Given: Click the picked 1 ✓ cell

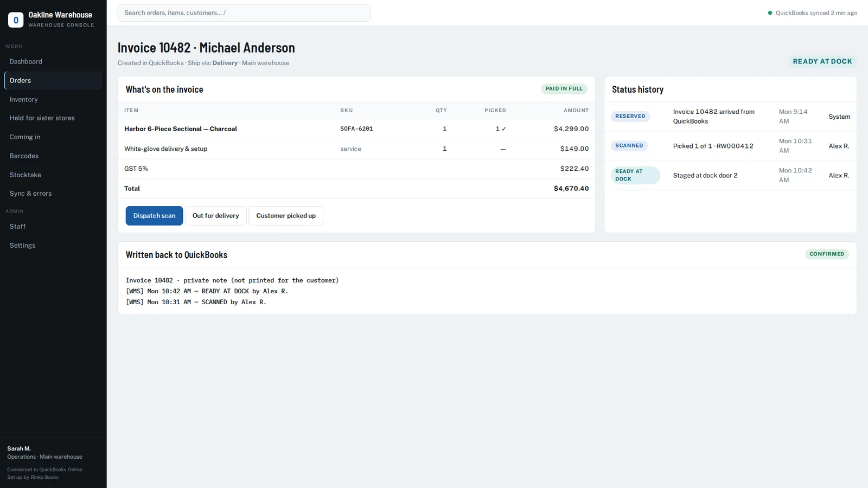Looking at the screenshot, I should [500, 129].
